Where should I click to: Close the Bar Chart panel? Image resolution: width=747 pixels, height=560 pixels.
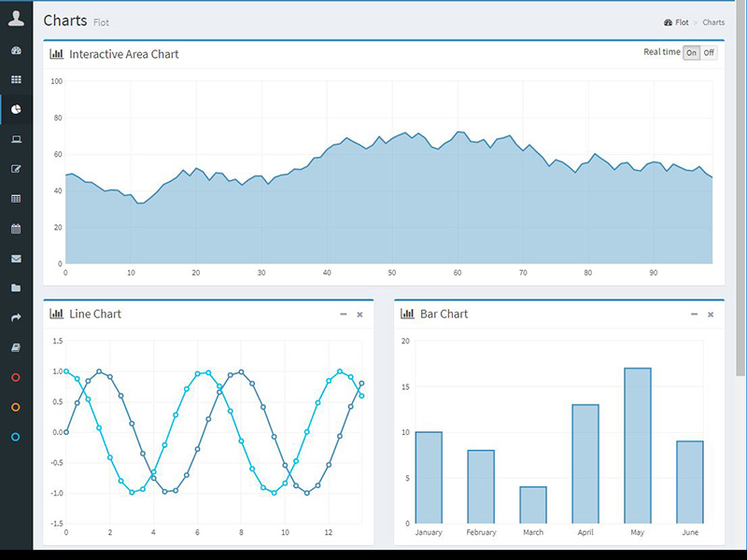[x=711, y=315]
